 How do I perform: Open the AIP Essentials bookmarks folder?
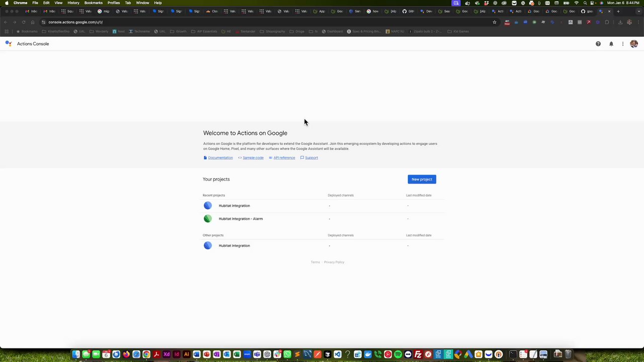[204, 31]
